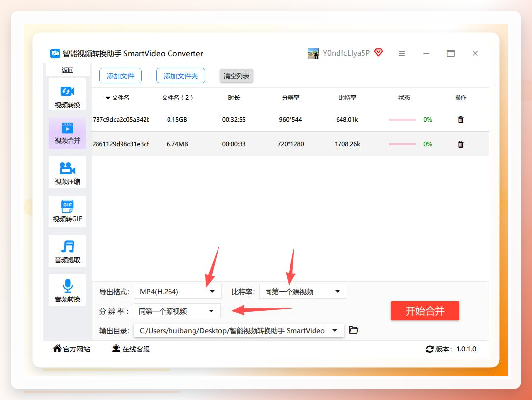Clear the list with 清空列表
This screenshot has width=532, height=400.
[x=237, y=75]
